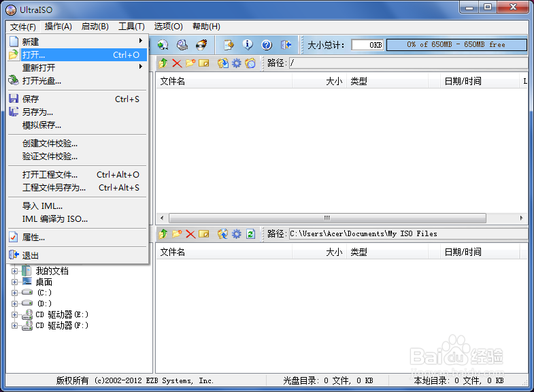Create new folder in the image pane
534x392 pixels.
(190, 63)
